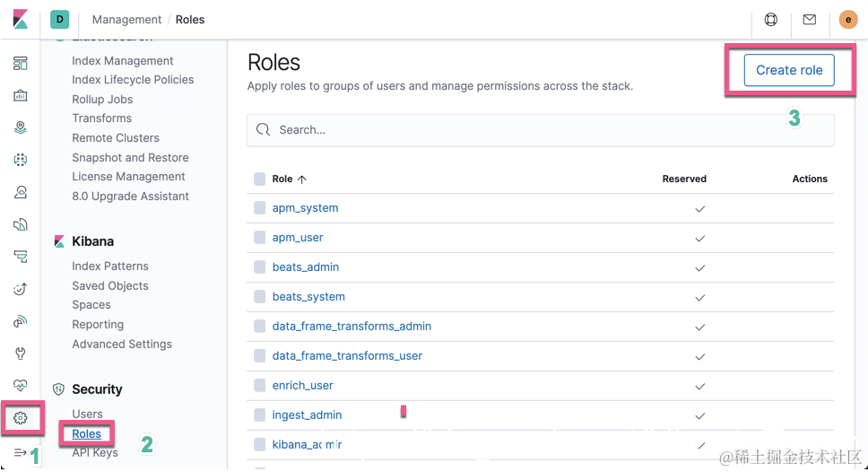Image resolution: width=868 pixels, height=472 pixels.
Task: Open the Maps icon in side navigation
Action: (x=21, y=127)
